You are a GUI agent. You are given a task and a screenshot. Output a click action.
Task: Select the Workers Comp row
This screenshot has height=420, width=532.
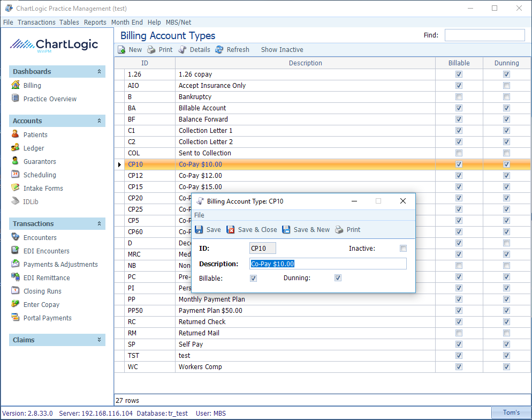click(x=322, y=366)
